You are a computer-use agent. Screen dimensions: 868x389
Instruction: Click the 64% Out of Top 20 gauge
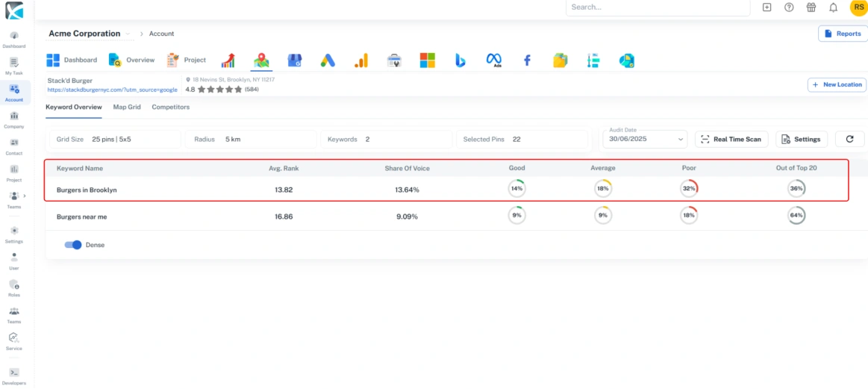click(796, 216)
